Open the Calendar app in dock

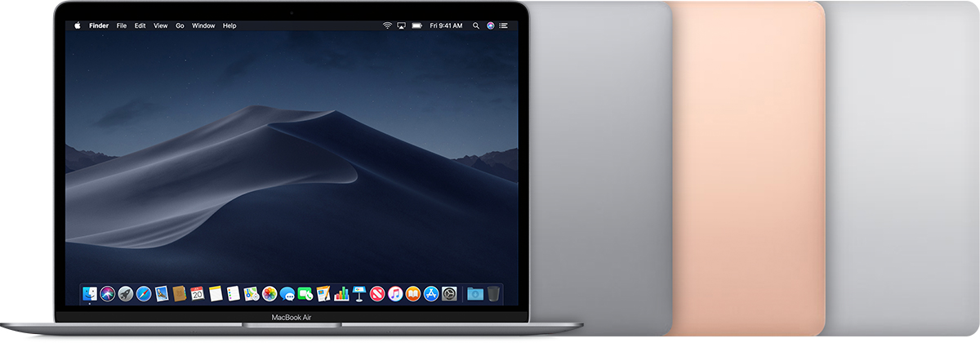[197, 293]
